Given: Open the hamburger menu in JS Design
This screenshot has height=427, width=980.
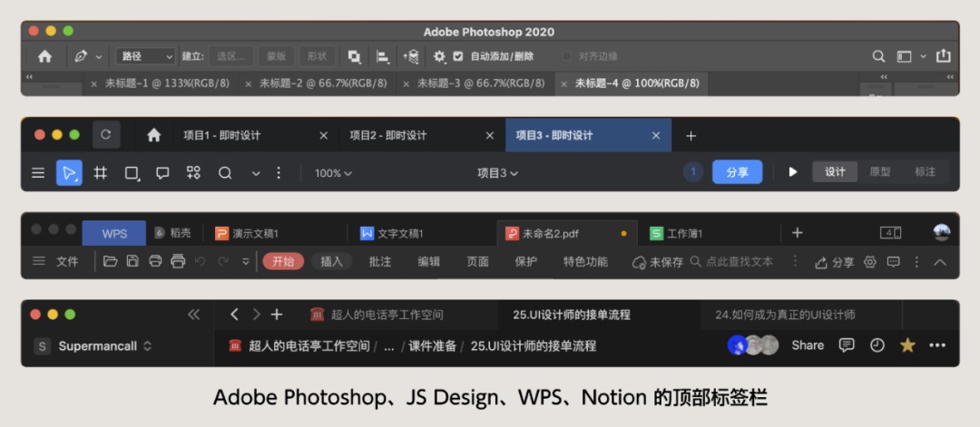Looking at the screenshot, I should click(x=38, y=173).
